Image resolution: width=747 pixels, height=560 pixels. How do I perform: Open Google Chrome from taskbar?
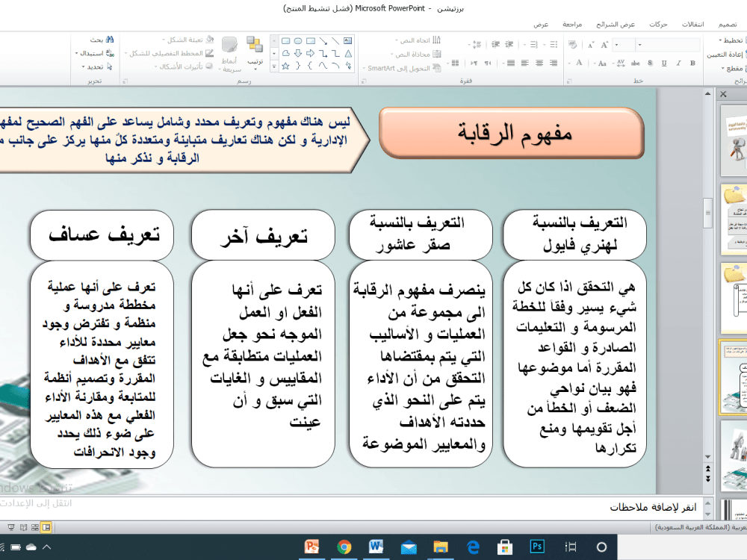click(x=344, y=547)
